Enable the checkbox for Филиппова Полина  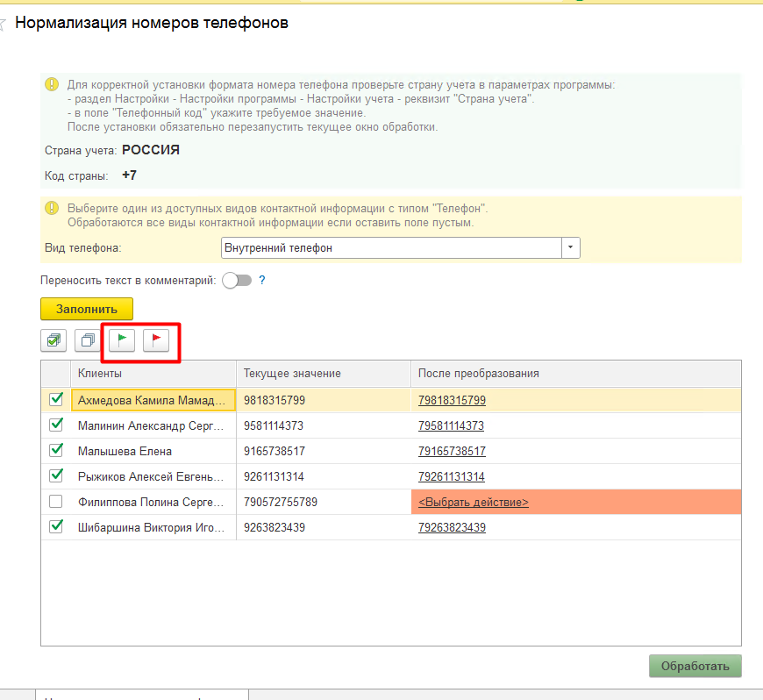click(56, 502)
